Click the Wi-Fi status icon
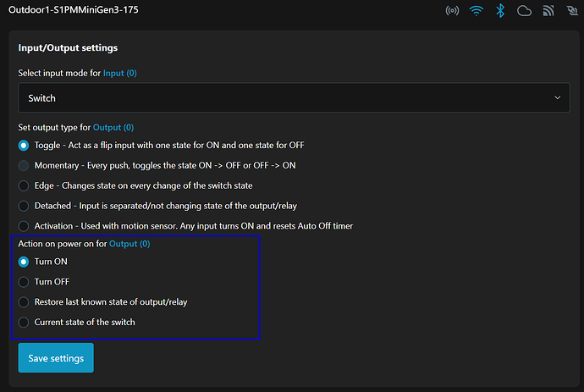 476,11
